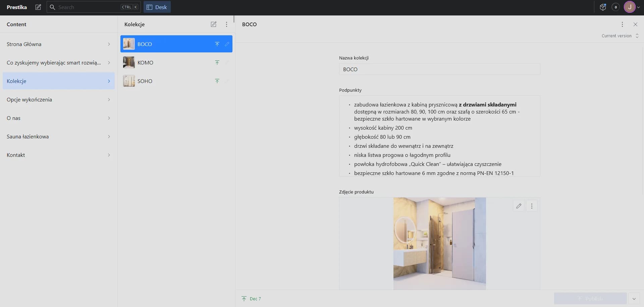Click bullet 'głębokość 80 lub 90 cm'
This screenshot has height=307, width=644.
coord(382,137)
